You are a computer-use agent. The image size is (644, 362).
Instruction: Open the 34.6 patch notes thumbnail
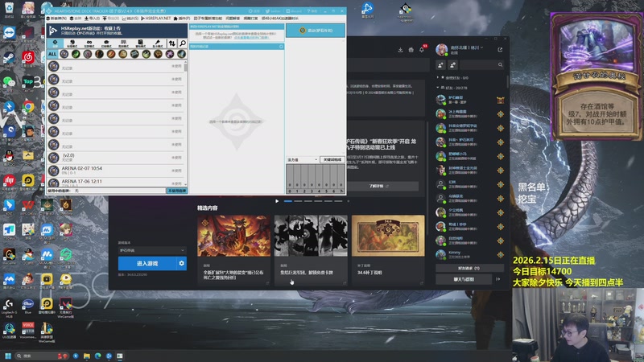(388, 236)
